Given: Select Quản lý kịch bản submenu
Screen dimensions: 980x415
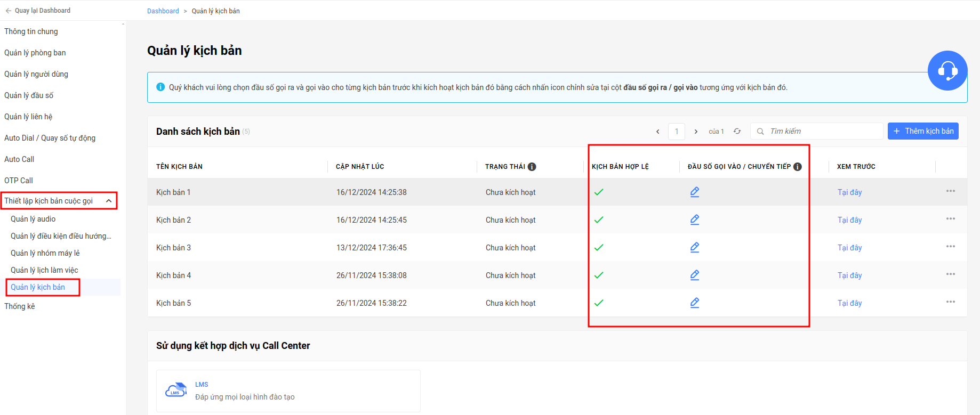Looking at the screenshot, I should coord(38,287).
